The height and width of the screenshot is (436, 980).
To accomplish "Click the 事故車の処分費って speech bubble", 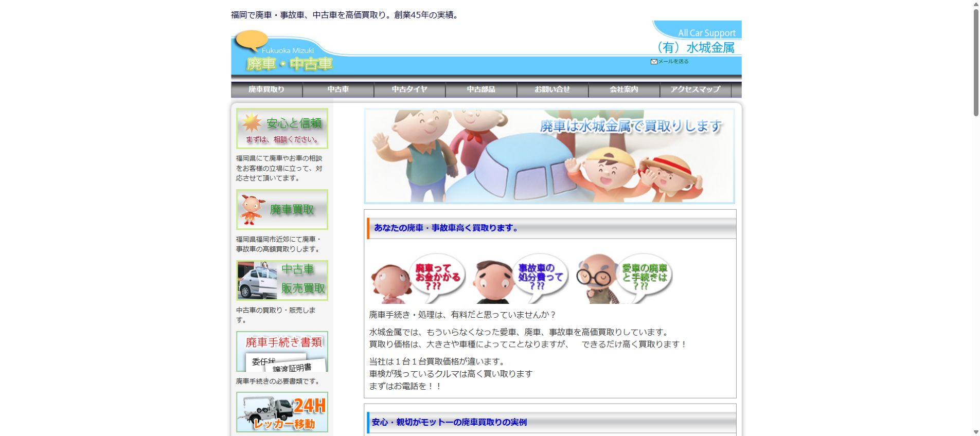I will pyautogui.click(x=540, y=277).
